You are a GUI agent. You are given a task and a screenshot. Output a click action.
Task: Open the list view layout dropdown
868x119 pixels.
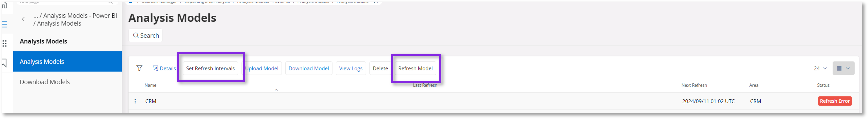point(843,68)
